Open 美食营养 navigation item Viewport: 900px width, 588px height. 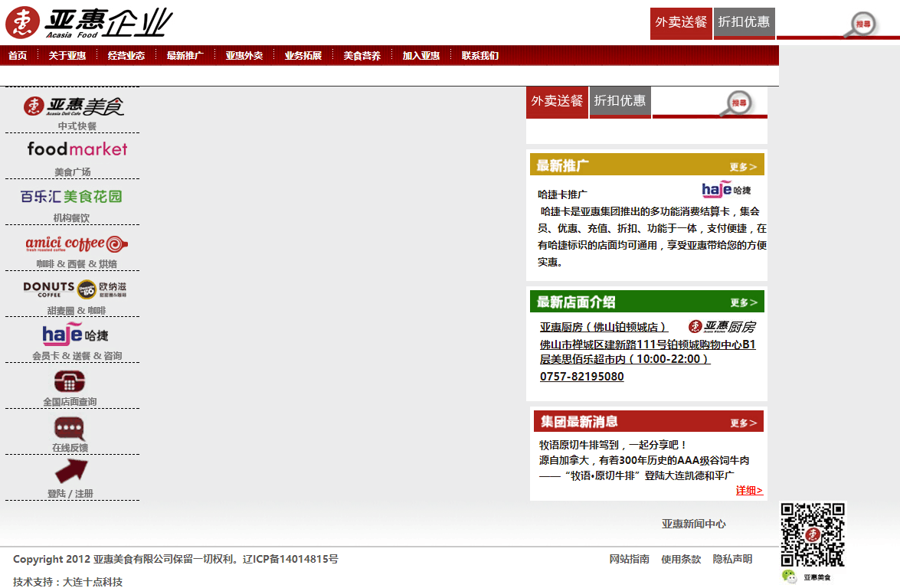pyautogui.click(x=362, y=56)
